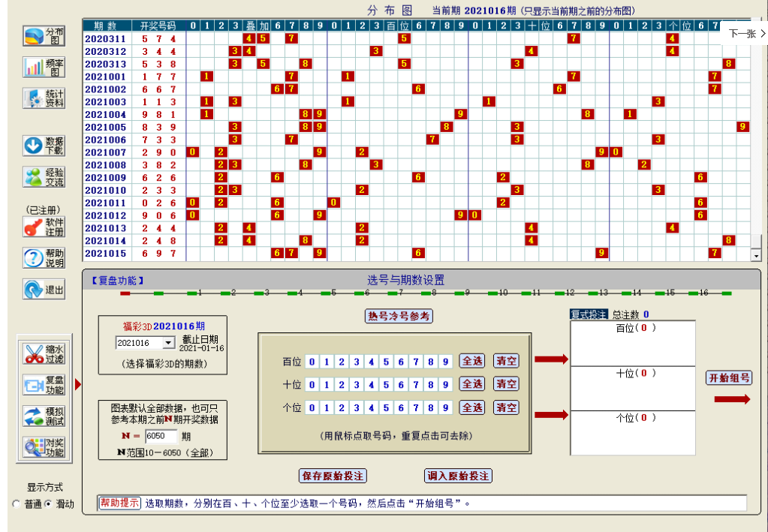Toggle digit 5 in the 百位 row

(386, 362)
